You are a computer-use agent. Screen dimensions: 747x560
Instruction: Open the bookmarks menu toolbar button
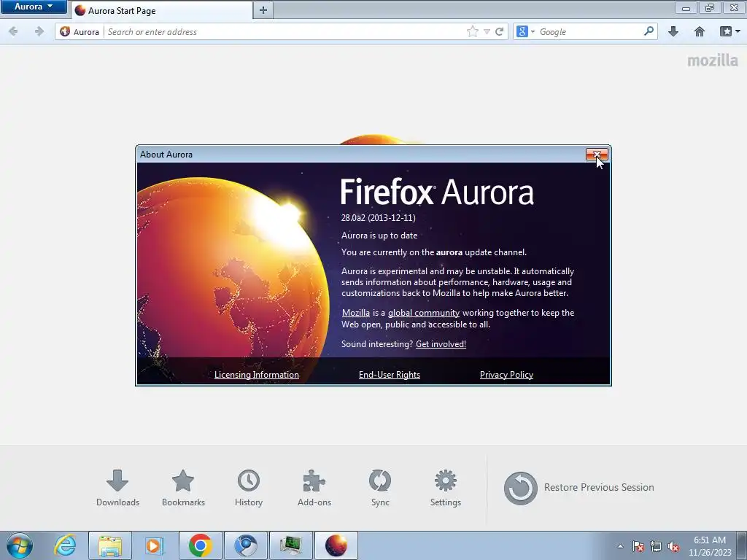click(729, 32)
